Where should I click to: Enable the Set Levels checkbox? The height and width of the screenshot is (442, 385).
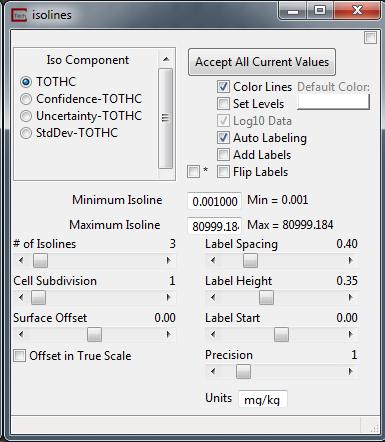tap(223, 104)
